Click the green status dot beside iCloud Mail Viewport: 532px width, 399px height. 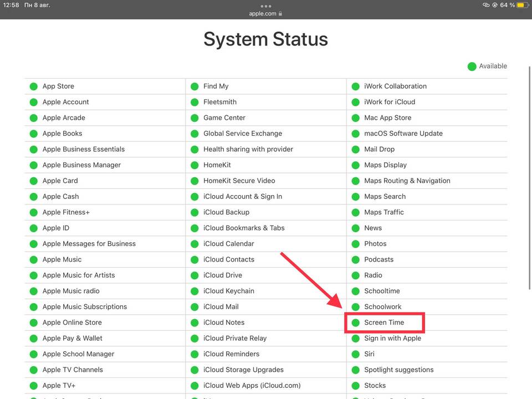tap(195, 307)
